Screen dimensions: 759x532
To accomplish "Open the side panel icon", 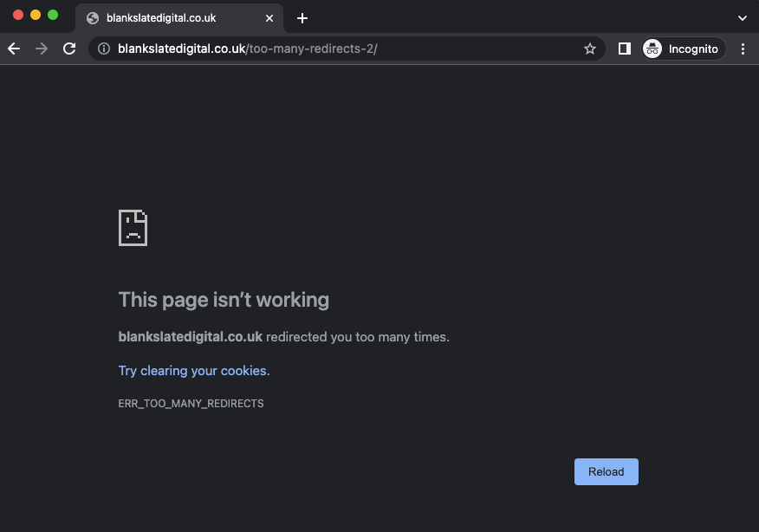I will [625, 49].
